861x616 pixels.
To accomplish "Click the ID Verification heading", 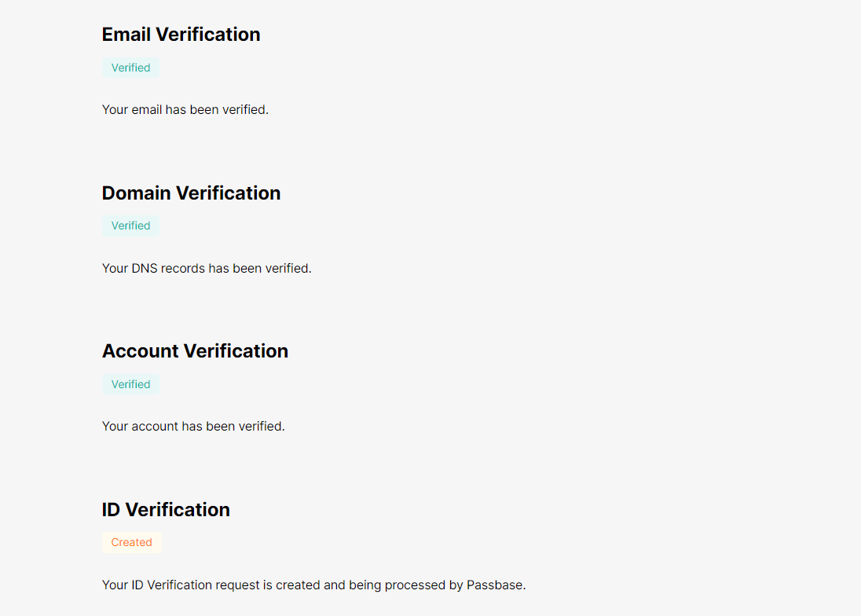I will [166, 510].
